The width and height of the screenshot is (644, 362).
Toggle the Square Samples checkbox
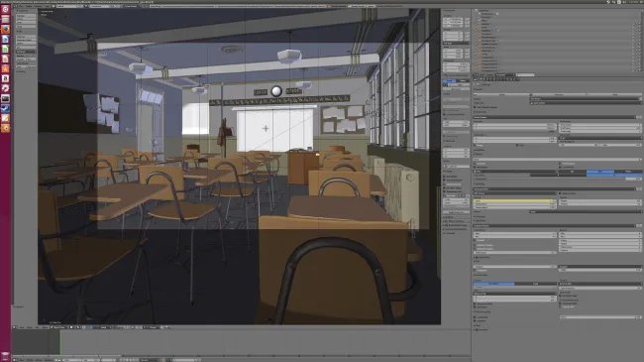tap(560, 193)
